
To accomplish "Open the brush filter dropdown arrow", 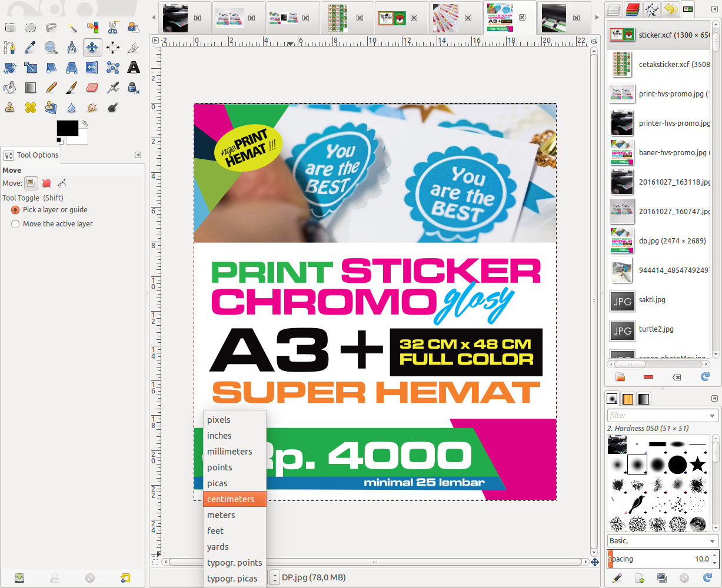I will [x=714, y=415].
